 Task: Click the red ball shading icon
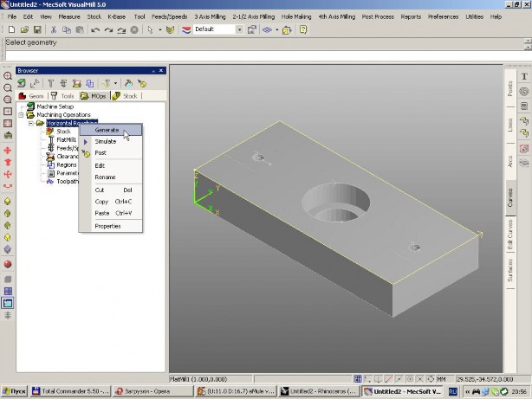(8, 264)
